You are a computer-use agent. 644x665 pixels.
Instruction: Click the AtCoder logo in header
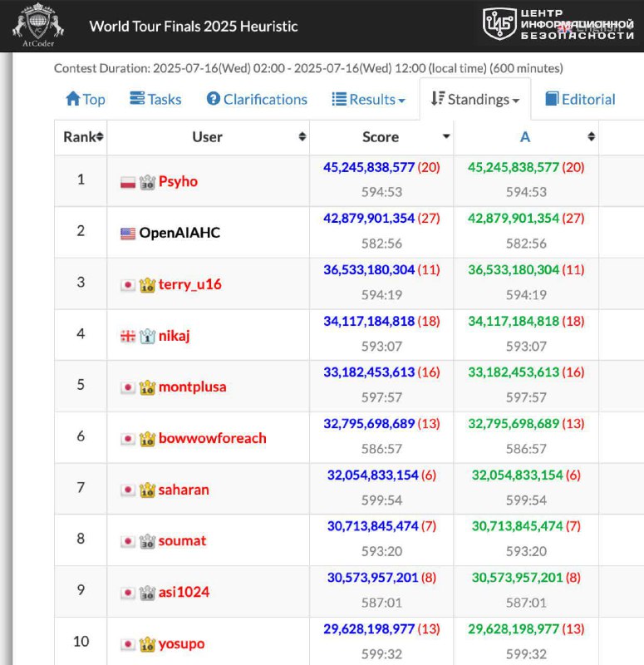38,25
